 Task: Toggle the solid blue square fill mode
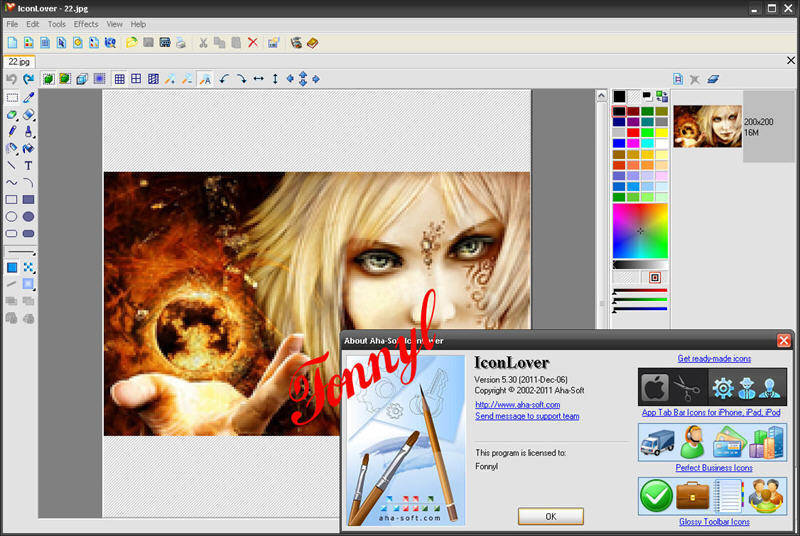pyautogui.click(x=12, y=267)
